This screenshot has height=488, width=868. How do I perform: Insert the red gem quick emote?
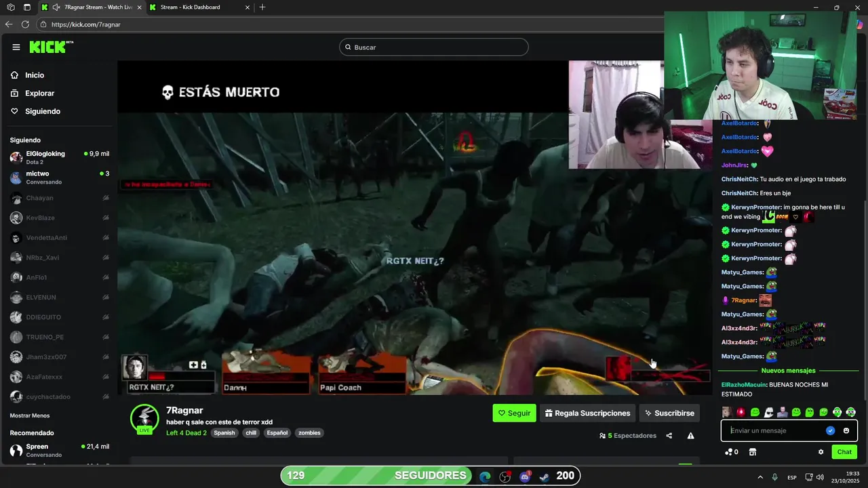tap(741, 412)
